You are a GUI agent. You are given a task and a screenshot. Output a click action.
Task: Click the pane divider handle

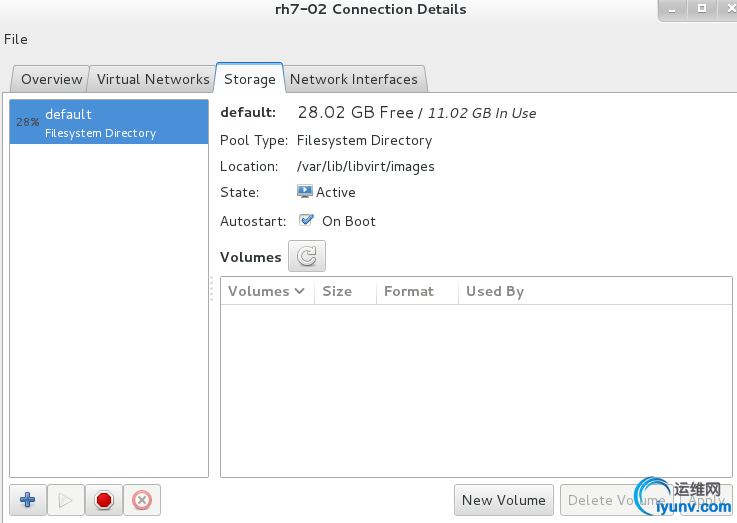pos(211,289)
